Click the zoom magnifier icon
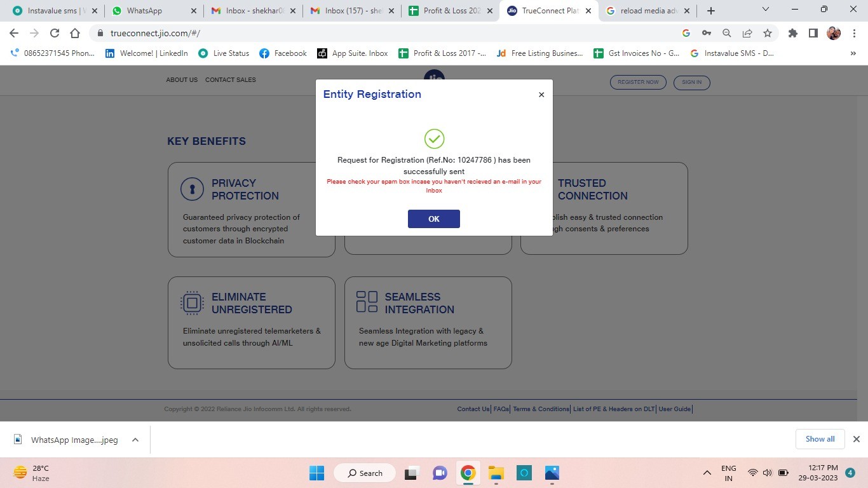 (x=726, y=33)
